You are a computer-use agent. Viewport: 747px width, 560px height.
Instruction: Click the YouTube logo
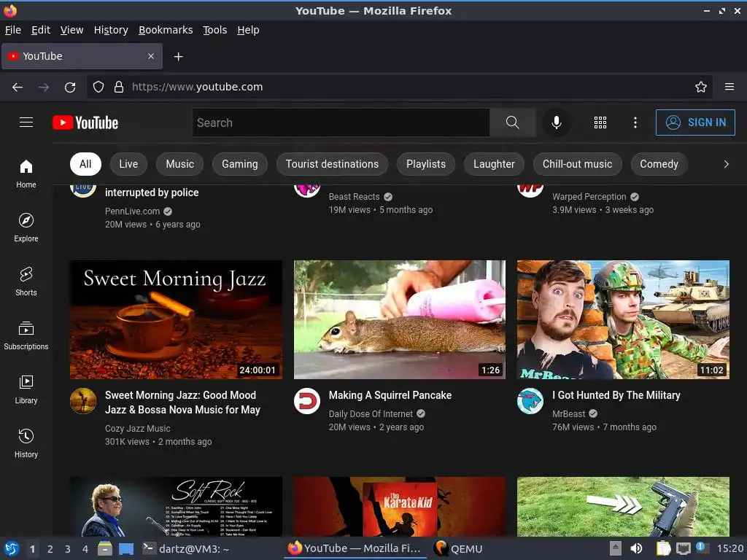coord(85,122)
